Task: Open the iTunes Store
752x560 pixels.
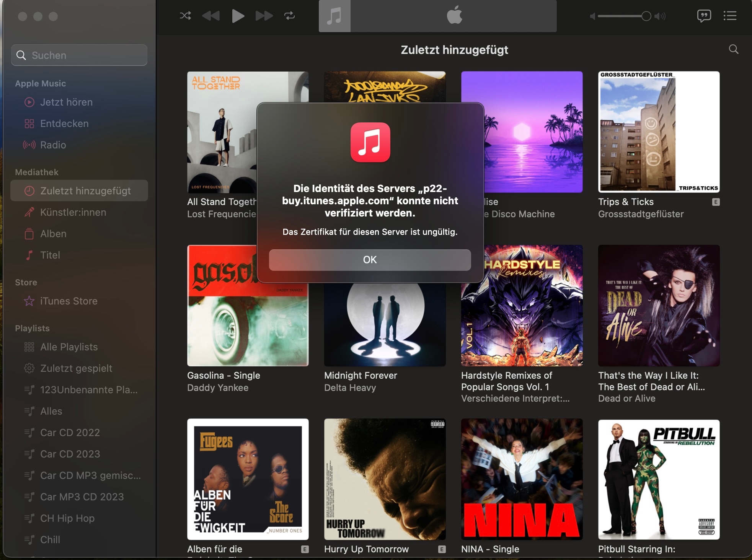Action: 69,301
